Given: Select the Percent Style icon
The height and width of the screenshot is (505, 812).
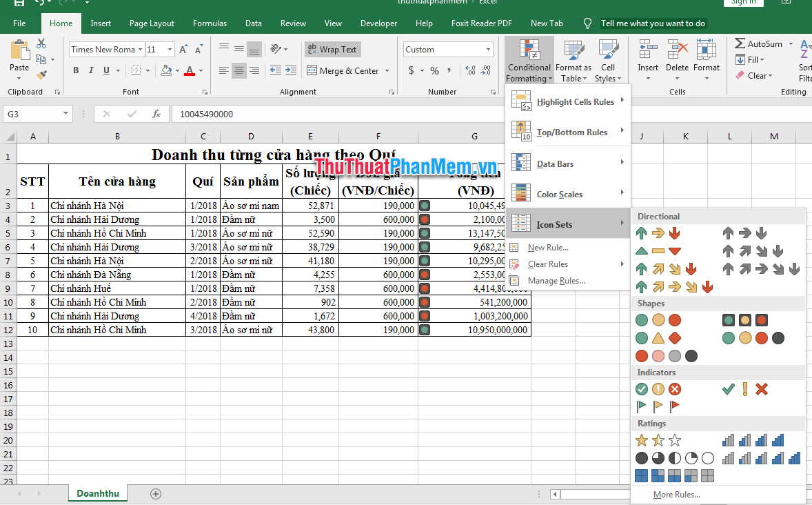Looking at the screenshot, I should (434, 70).
